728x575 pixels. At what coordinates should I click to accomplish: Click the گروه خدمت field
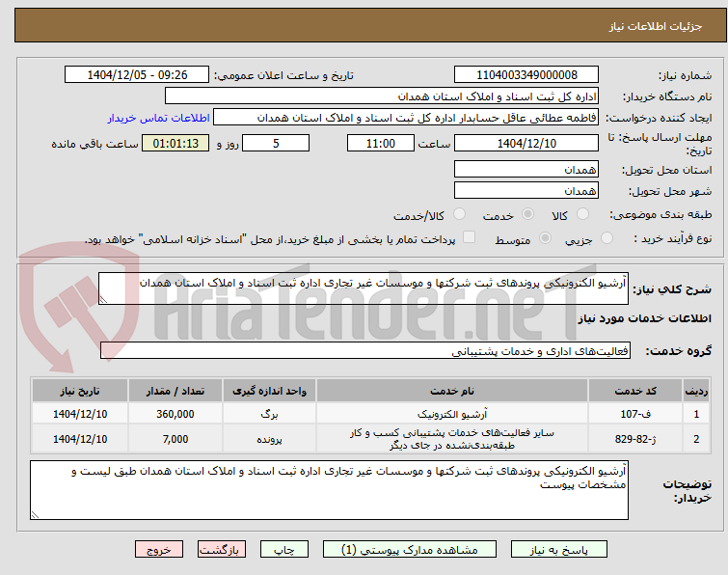(x=365, y=350)
